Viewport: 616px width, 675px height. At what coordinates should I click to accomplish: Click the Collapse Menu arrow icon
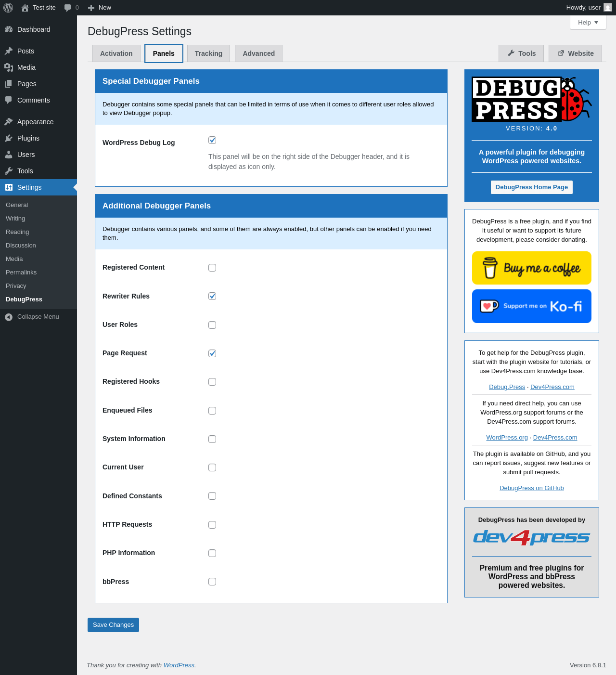[9, 317]
